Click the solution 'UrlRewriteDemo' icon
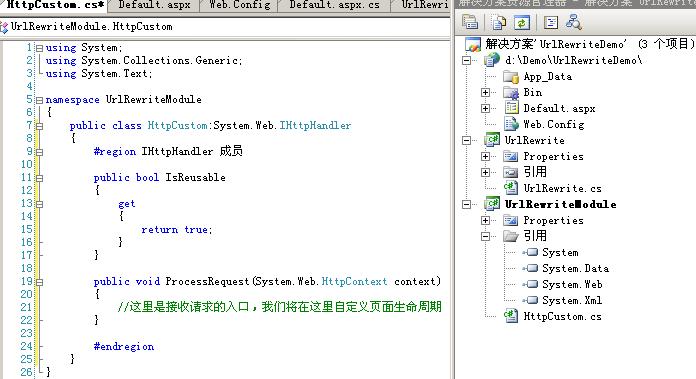This screenshot has height=379, width=696. point(473,44)
